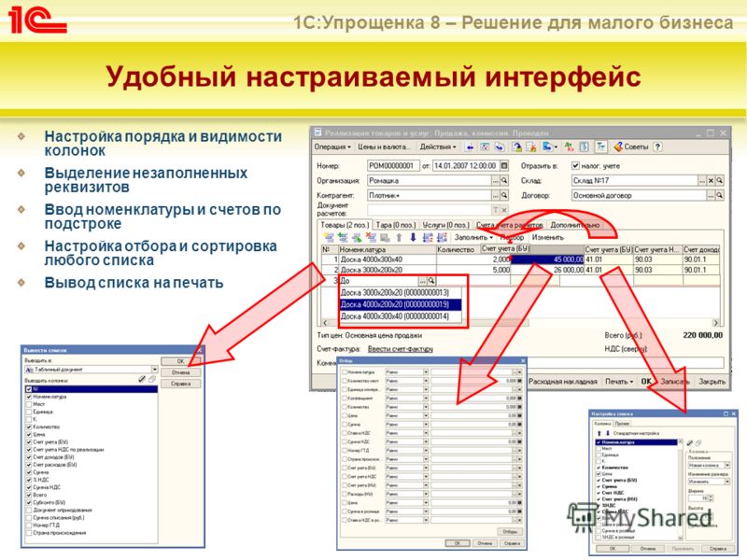Toggle Номенклатура checkbox in Вывести список

coord(29,396)
